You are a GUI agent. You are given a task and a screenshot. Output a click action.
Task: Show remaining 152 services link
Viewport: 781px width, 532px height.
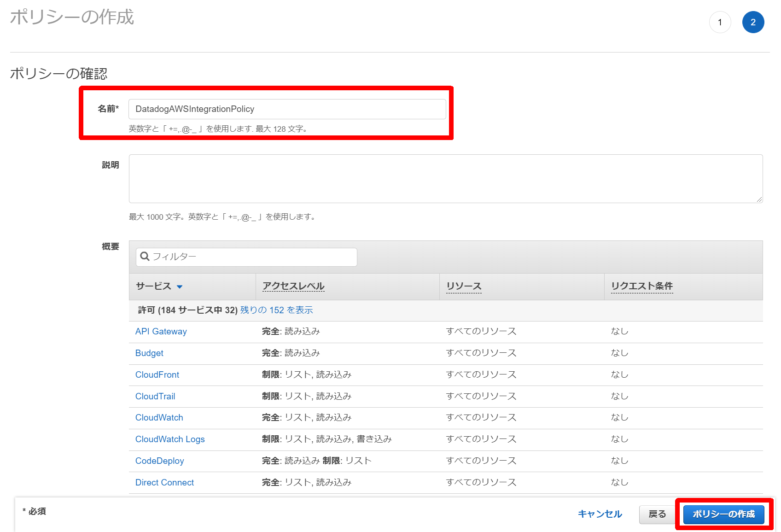pos(276,310)
